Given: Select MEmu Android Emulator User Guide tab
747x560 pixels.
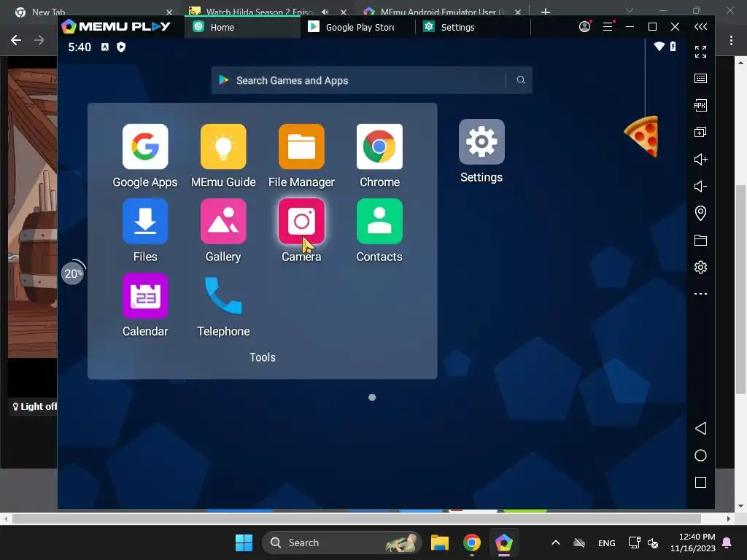Looking at the screenshot, I should click(441, 12).
